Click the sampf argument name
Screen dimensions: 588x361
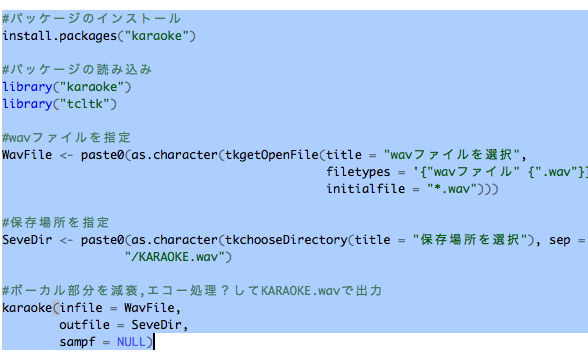tap(77, 342)
